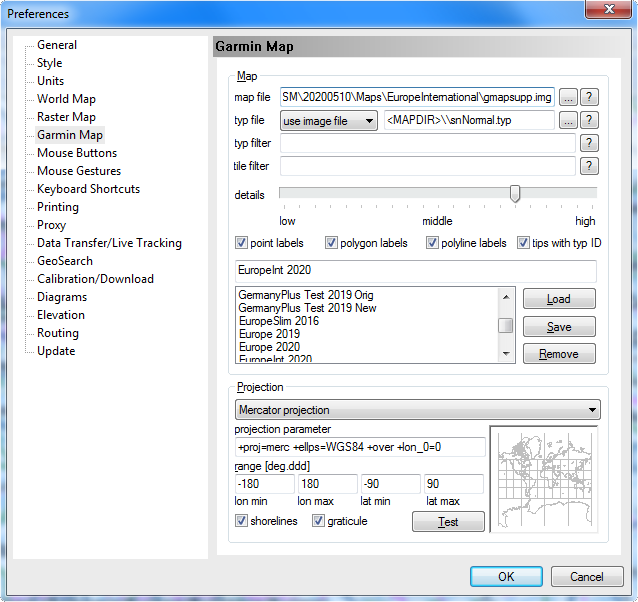Select Raster Map in preferences tree
The width and height of the screenshot is (638, 602).
tap(66, 117)
